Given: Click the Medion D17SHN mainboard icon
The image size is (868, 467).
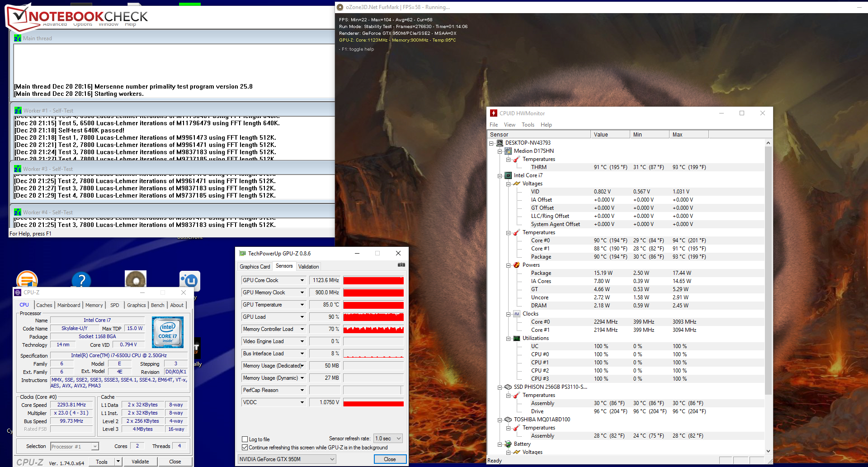Looking at the screenshot, I should pyautogui.click(x=508, y=151).
